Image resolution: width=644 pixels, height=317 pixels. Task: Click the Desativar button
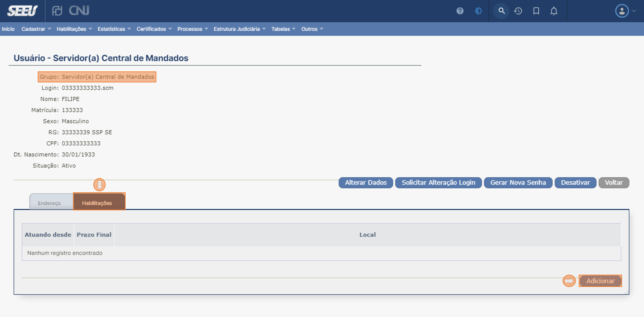(x=575, y=183)
